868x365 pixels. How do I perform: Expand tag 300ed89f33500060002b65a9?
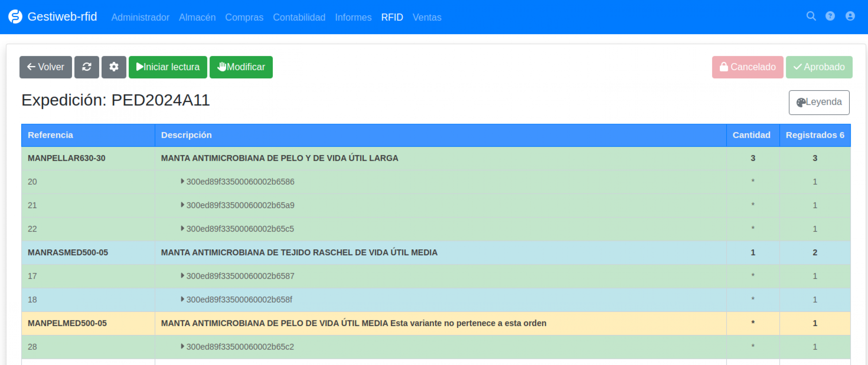[182, 205]
